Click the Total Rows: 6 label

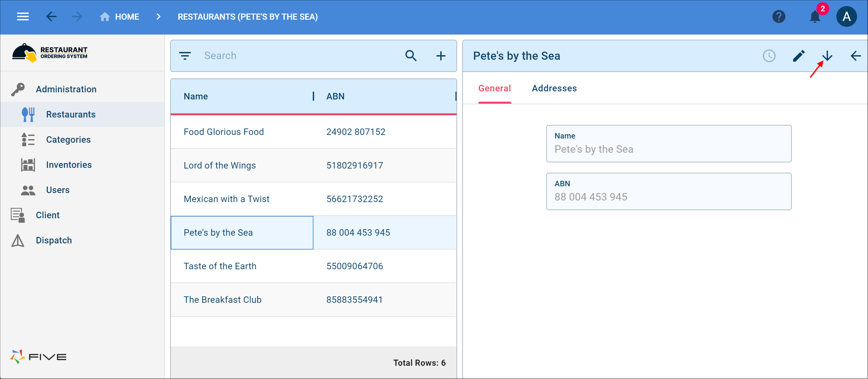(x=419, y=363)
